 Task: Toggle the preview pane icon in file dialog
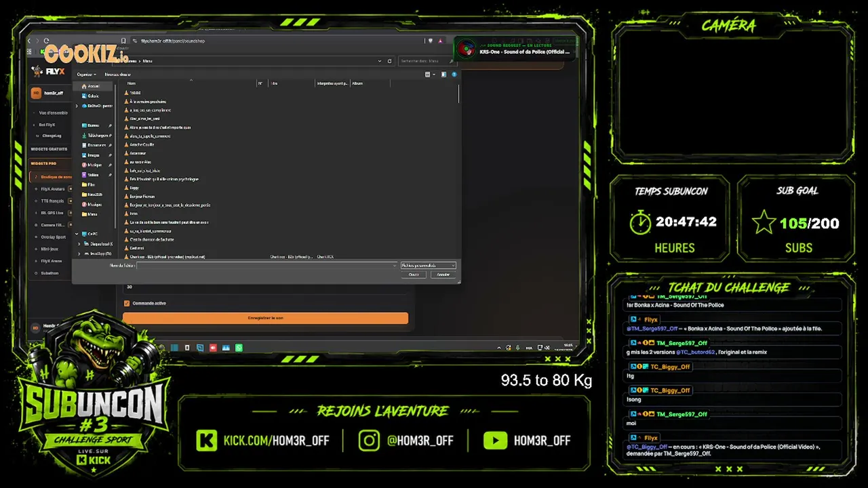coord(443,75)
